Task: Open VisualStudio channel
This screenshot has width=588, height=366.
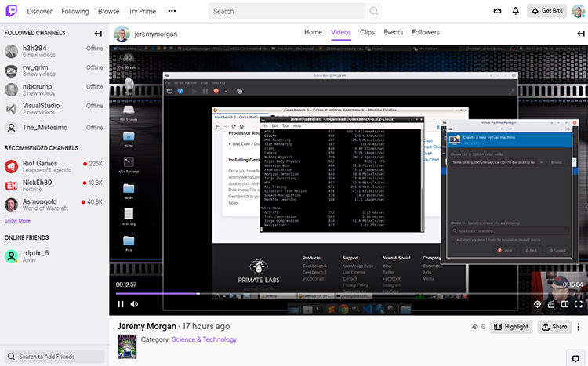Action: [x=54, y=108]
